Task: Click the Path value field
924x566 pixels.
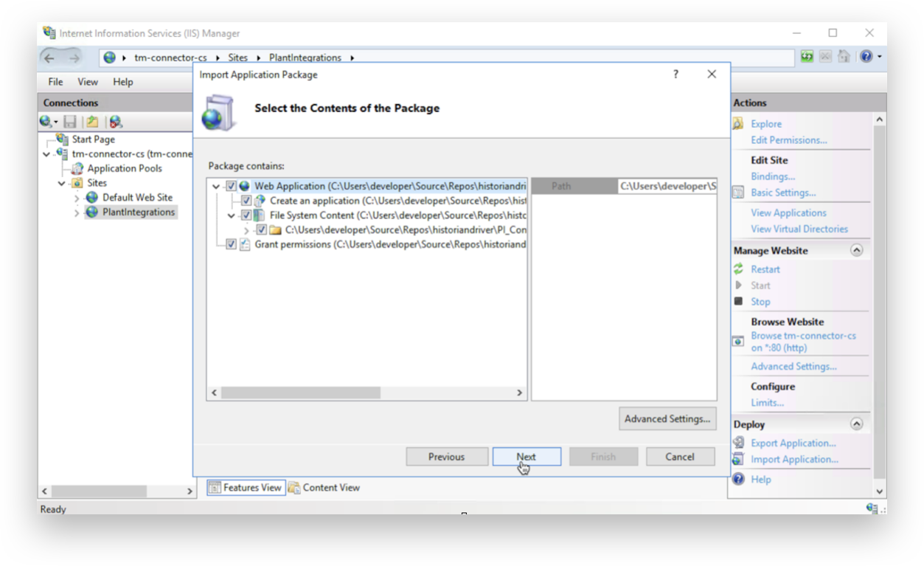Action: pyautogui.click(x=667, y=187)
